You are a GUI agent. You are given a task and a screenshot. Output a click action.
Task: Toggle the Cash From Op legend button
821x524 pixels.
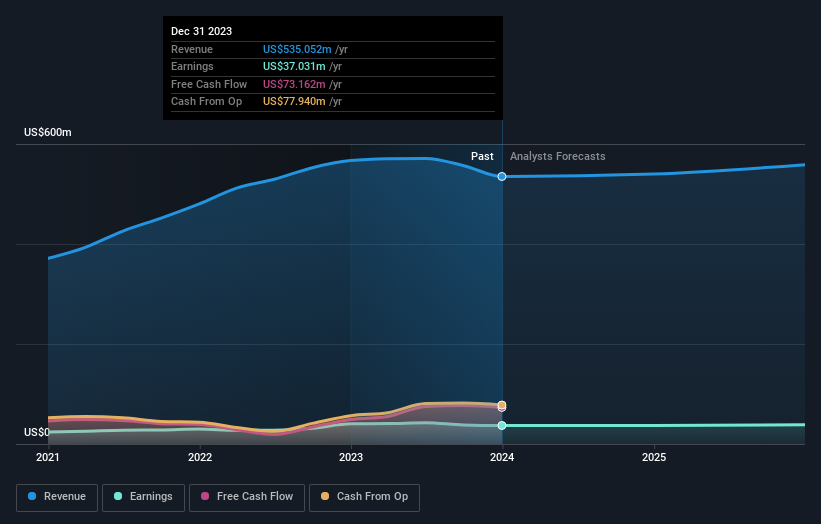tap(364, 497)
